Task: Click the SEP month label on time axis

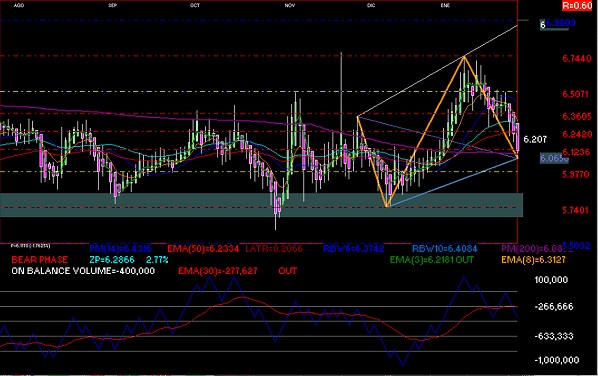Action: [112, 5]
